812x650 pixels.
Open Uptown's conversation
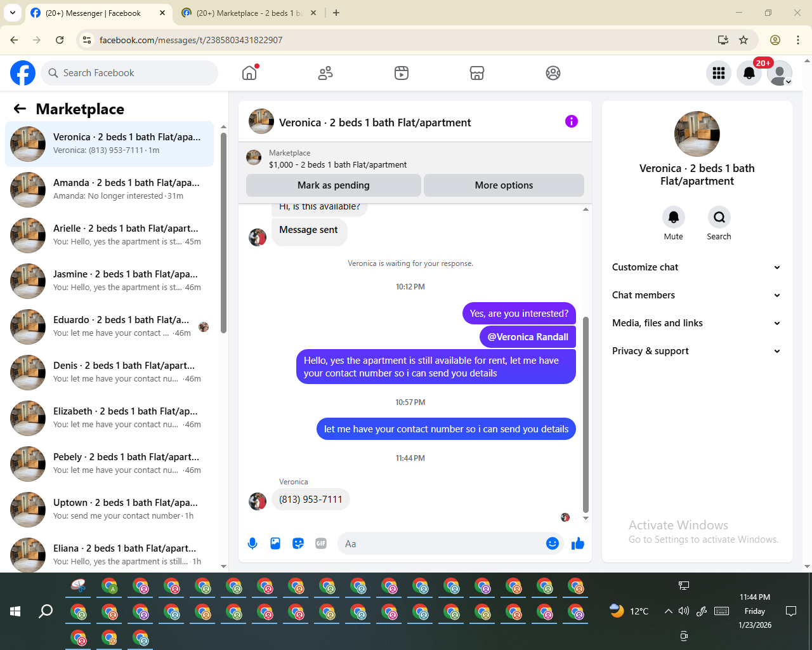(x=109, y=510)
